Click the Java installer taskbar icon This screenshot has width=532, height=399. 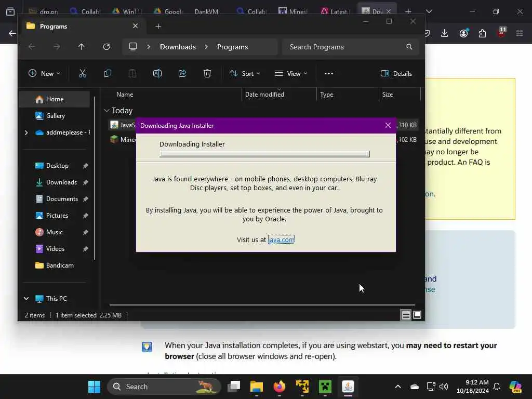point(348,387)
